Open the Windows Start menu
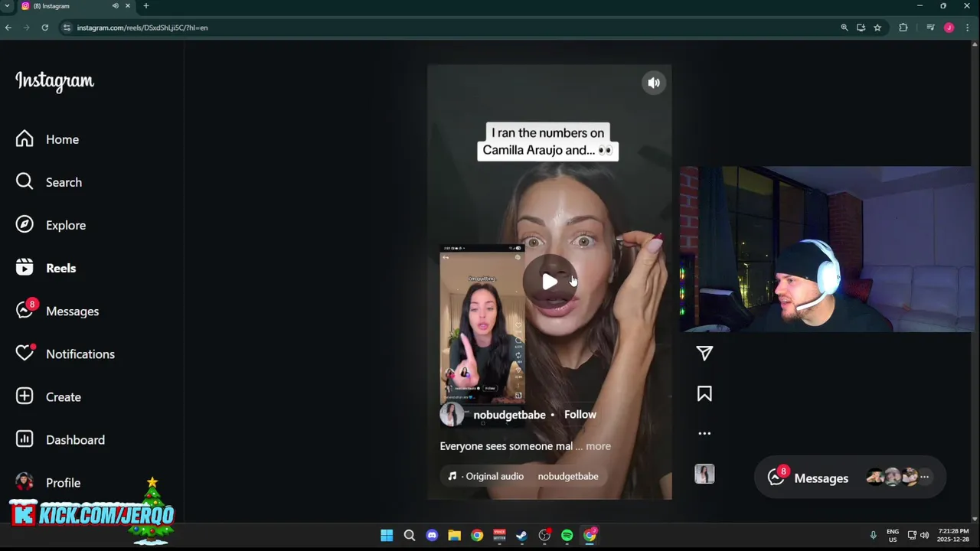Viewport: 980px width, 551px height. [387, 535]
